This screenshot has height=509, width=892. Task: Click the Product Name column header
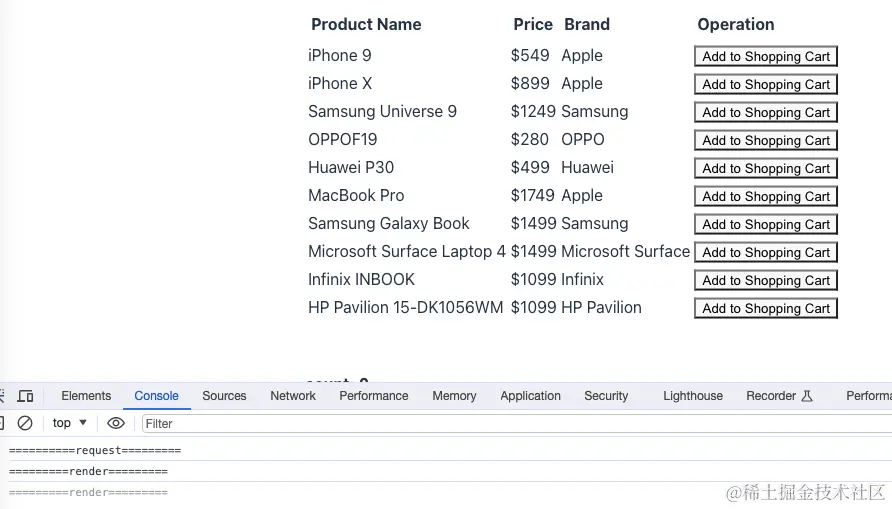366,24
